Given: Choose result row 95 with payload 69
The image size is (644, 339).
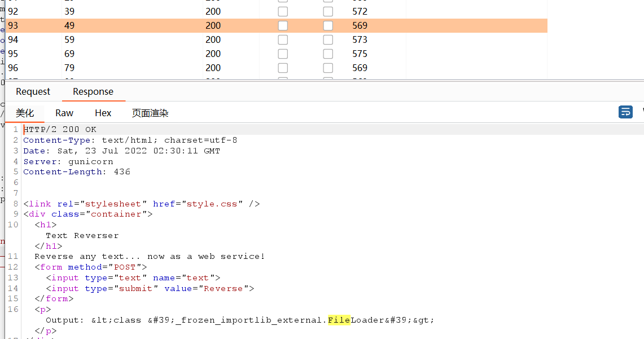Looking at the screenshot, I should (69, 54).
